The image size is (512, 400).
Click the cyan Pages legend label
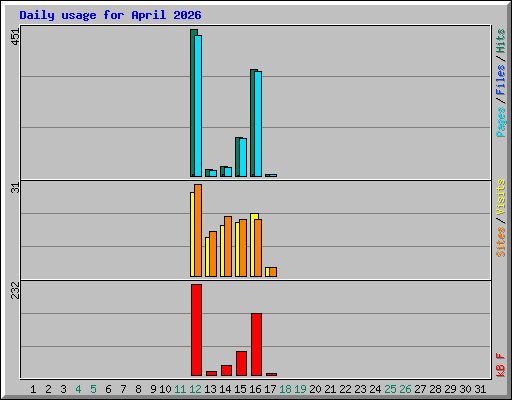pyautogui.click(x=500, y=121)
